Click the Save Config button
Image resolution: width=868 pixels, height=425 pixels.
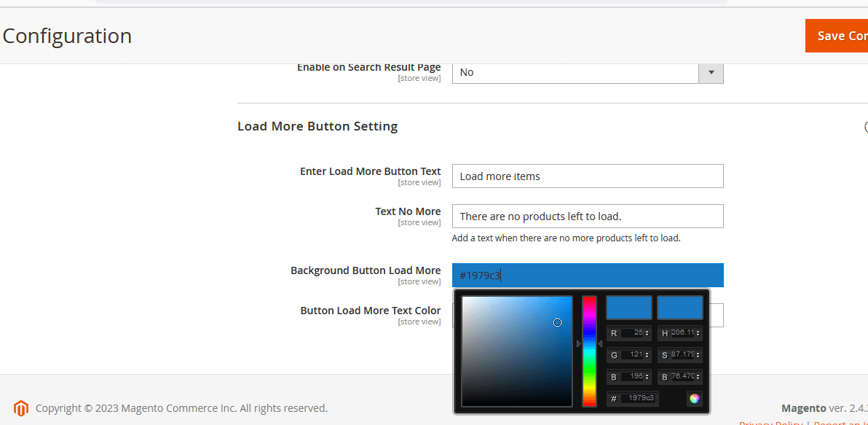(837, 36)
